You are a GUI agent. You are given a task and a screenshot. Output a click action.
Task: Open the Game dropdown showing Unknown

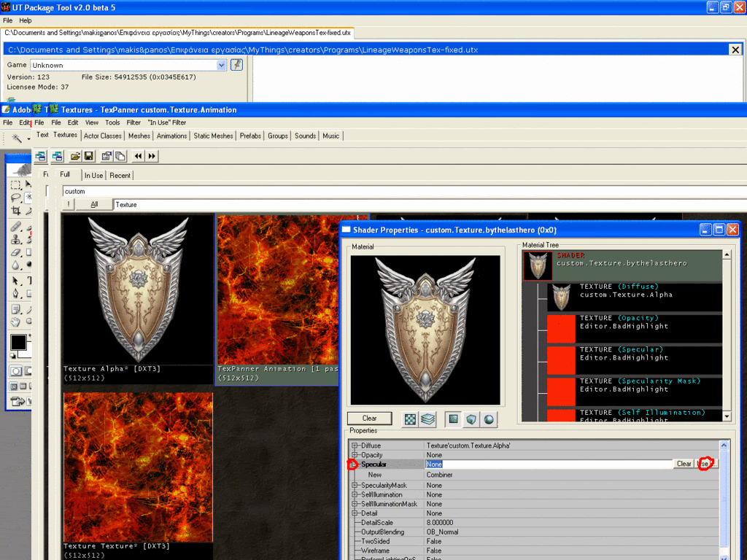pyautogui.click(x=222, y=65)
